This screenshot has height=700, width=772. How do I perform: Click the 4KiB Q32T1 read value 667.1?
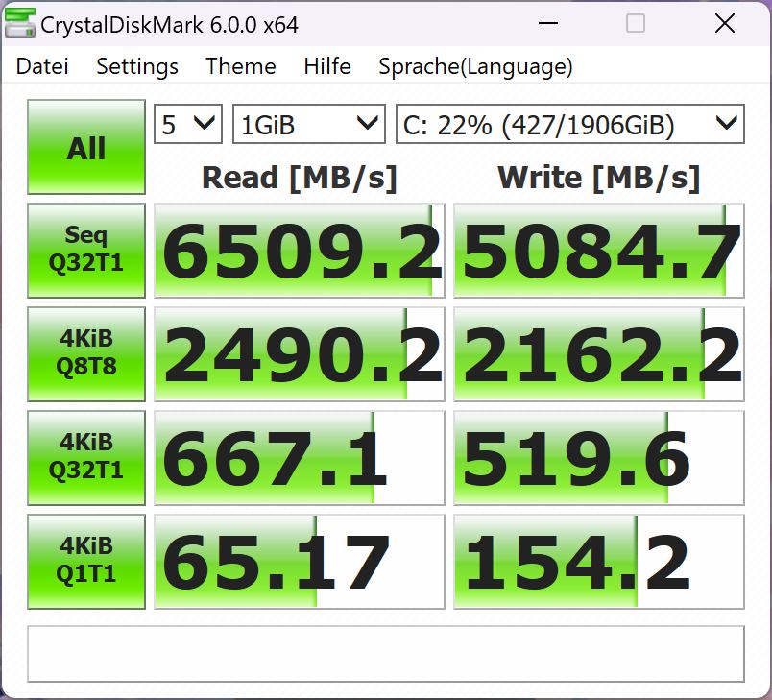click(x=300, y=458)
